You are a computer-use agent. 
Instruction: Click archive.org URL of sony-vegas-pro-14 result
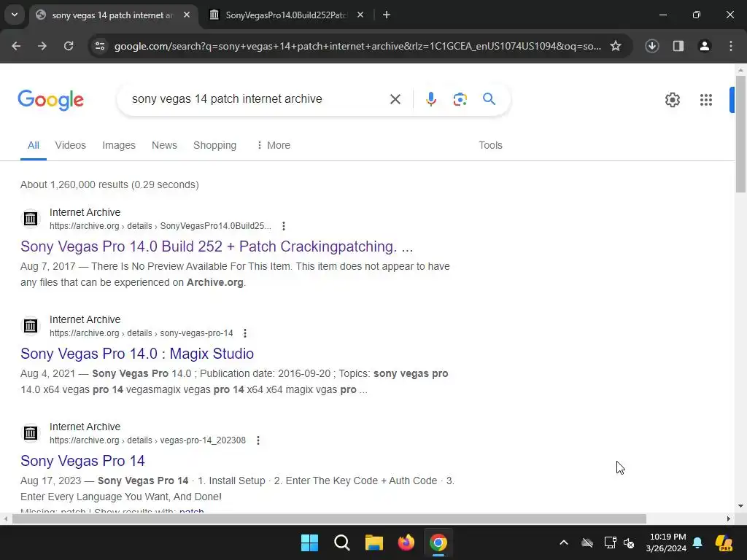tap(141, 332)
